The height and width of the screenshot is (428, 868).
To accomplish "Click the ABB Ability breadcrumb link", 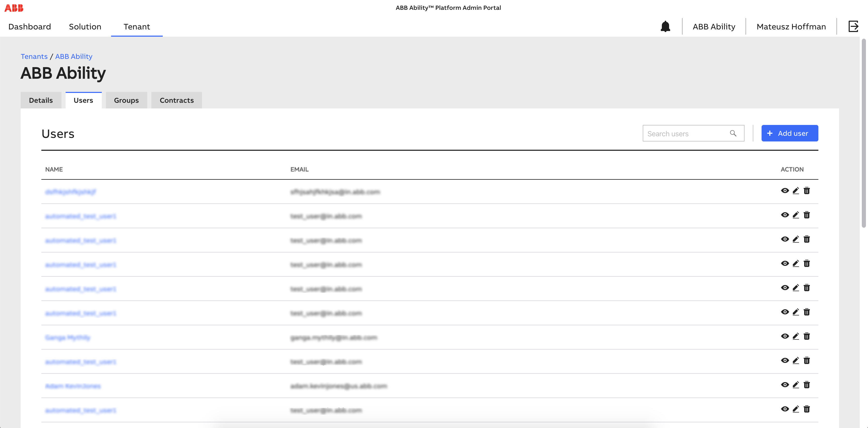I will (74, 57).
